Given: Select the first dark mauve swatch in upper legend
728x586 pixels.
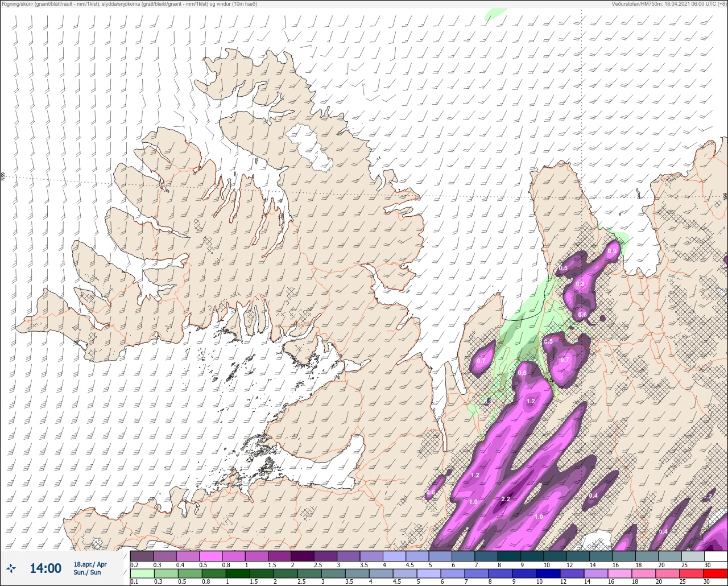Looking at the screenshot, I should click(142, 556).
